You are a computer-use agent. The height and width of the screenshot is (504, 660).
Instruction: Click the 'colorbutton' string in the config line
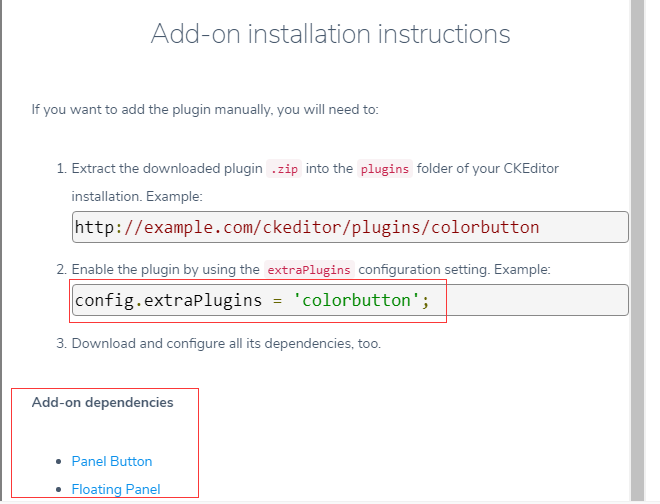point(356,300)
